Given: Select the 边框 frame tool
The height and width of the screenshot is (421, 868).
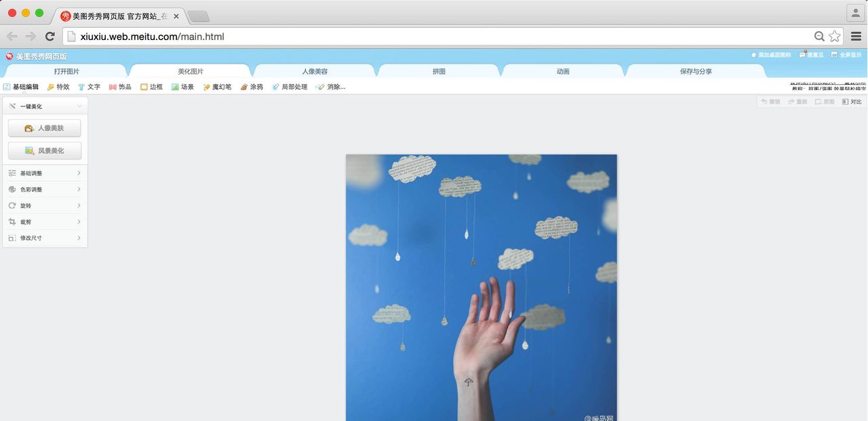Looking at the screenshot, I should (151, 87).
